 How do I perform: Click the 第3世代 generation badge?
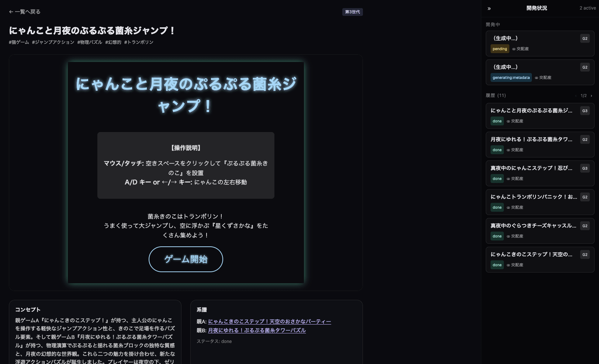pyautogui.click(x=352, y=12)
